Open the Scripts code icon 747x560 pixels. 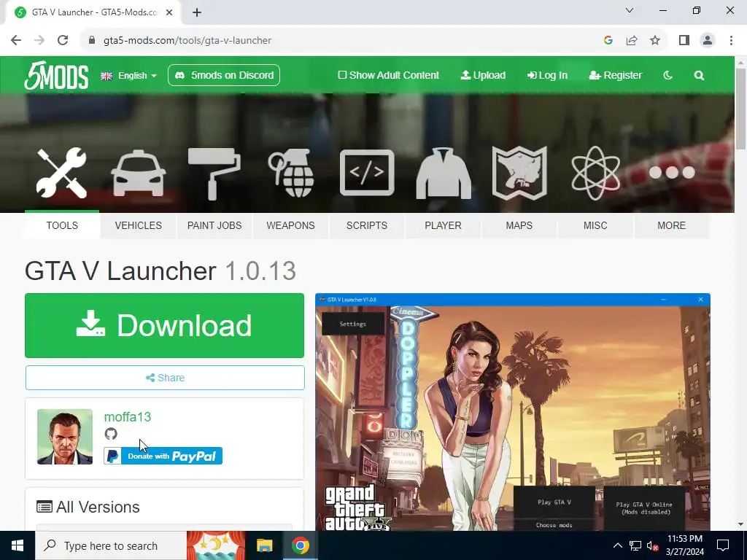pos(367,173)
